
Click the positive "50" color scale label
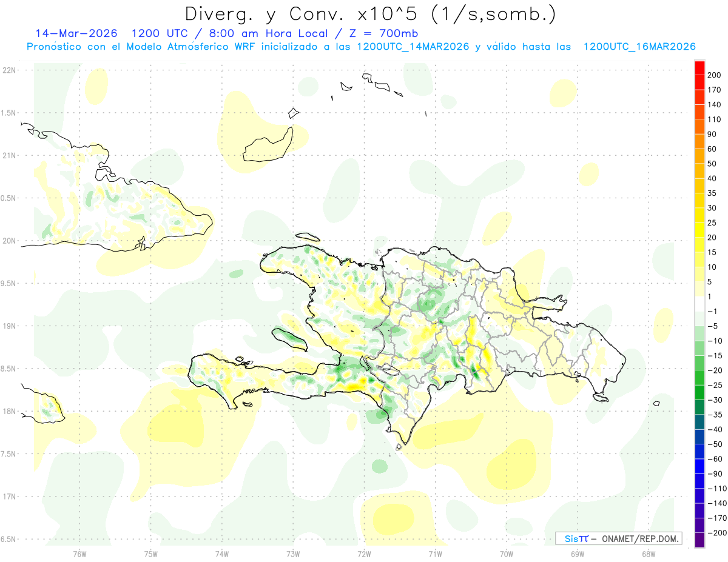[712, 164]
